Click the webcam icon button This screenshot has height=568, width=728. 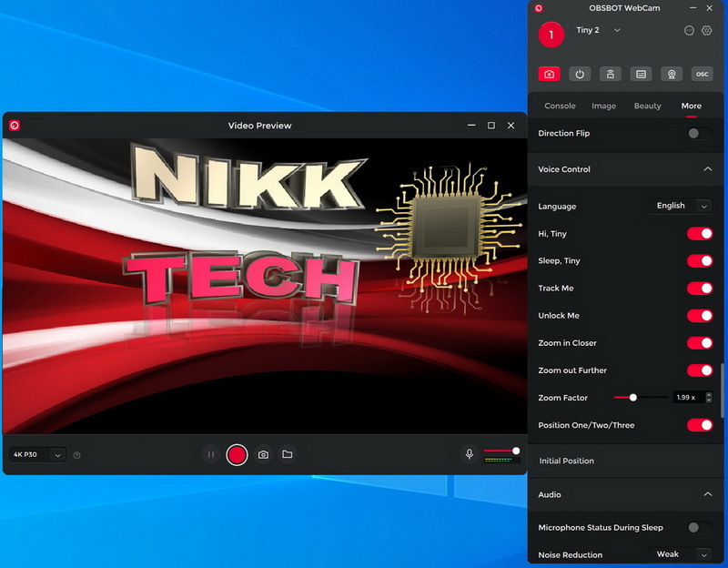click(672, 75)
